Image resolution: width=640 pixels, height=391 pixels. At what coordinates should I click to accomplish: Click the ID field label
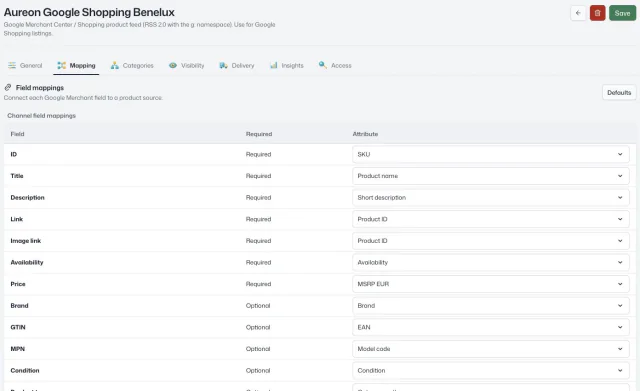[x=13, y=154]
